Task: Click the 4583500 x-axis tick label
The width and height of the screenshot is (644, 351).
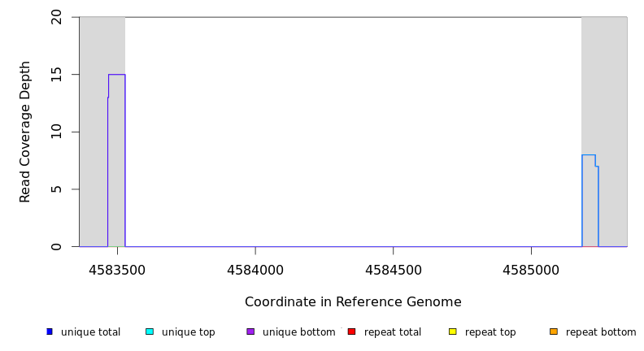Action: point(118,269)
